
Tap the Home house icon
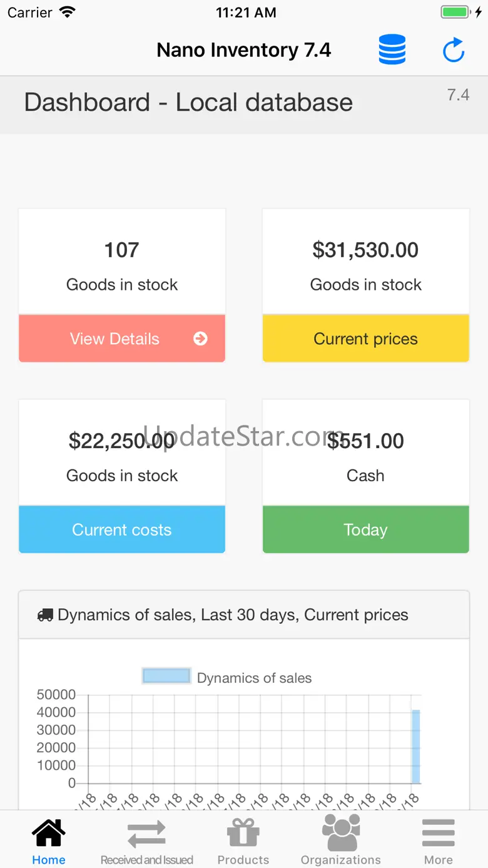[49, 833]
